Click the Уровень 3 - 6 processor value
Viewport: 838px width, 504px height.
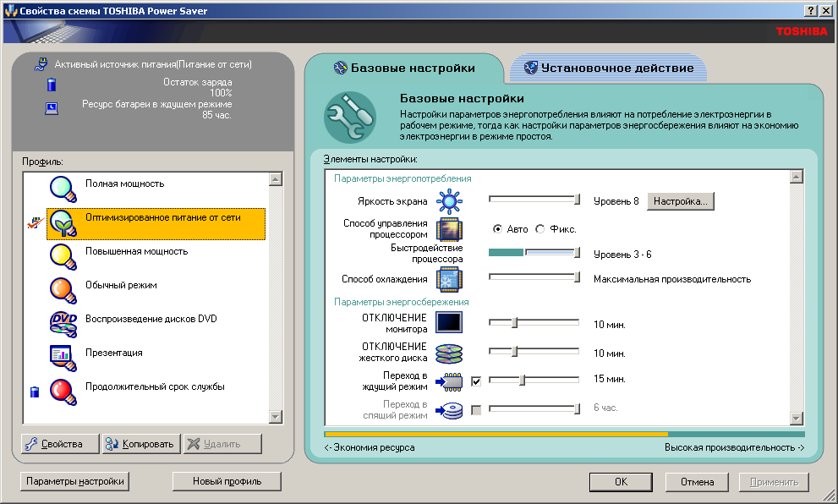(622, 255)
